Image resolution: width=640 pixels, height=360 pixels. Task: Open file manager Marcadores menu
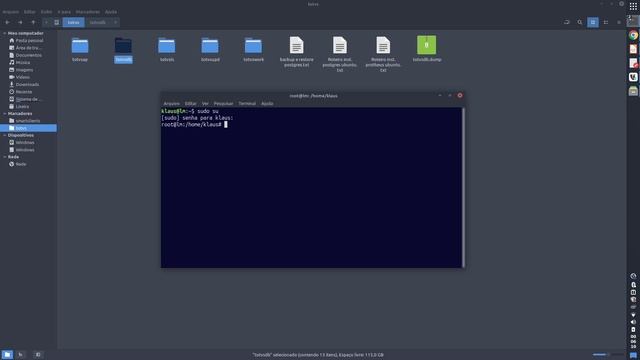point(88,12)
